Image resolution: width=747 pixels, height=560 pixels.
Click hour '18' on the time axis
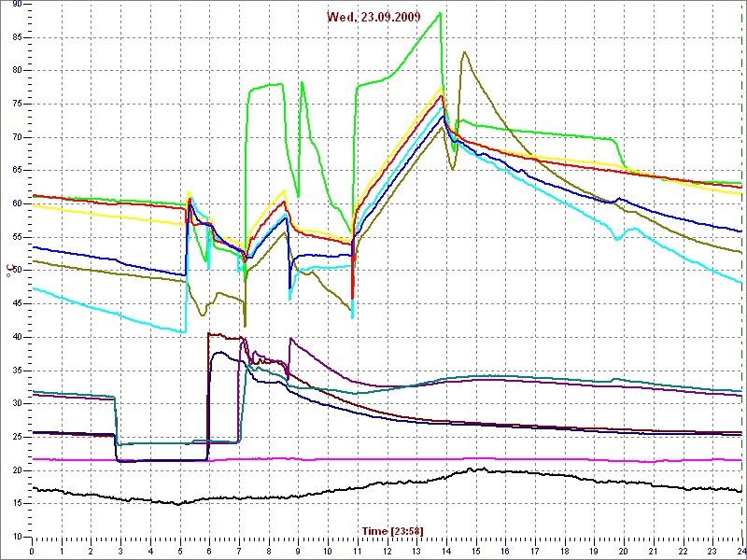click(x=564, y=551)
